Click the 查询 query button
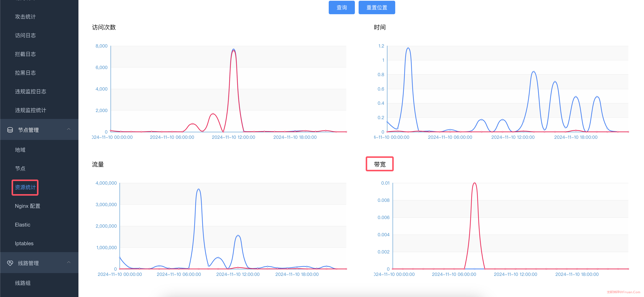644x297 pixels. coord(341,7)
